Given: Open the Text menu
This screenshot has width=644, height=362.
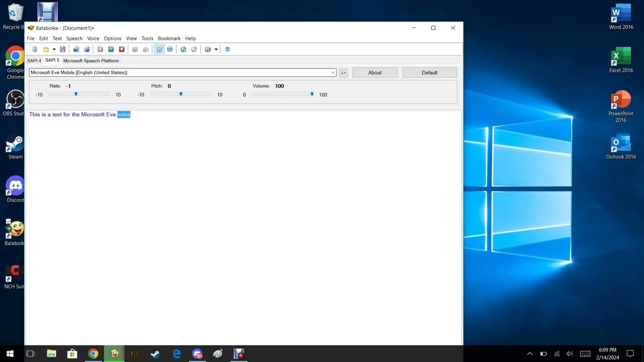Looking at the screenshot, I should pos(57,38).
